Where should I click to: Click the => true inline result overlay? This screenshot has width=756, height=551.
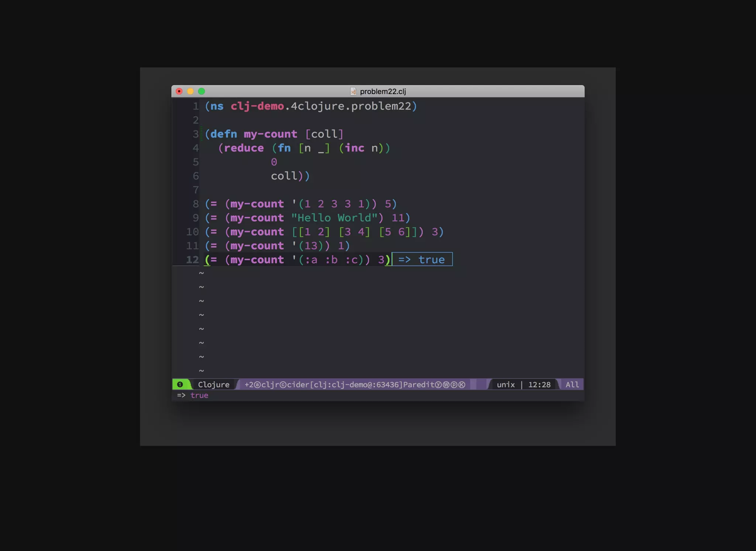click(x=422, y=260)
